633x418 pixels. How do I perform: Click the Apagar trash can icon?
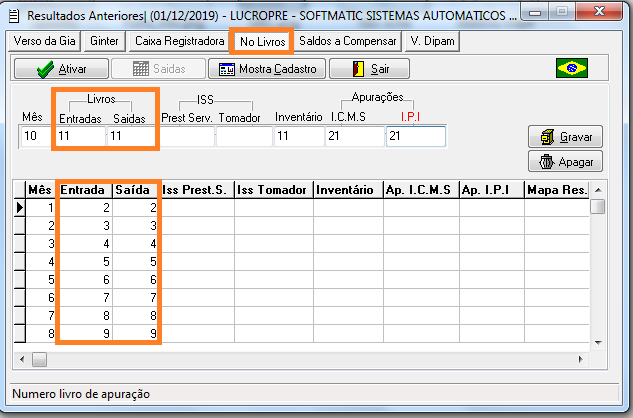coord(546,162)
